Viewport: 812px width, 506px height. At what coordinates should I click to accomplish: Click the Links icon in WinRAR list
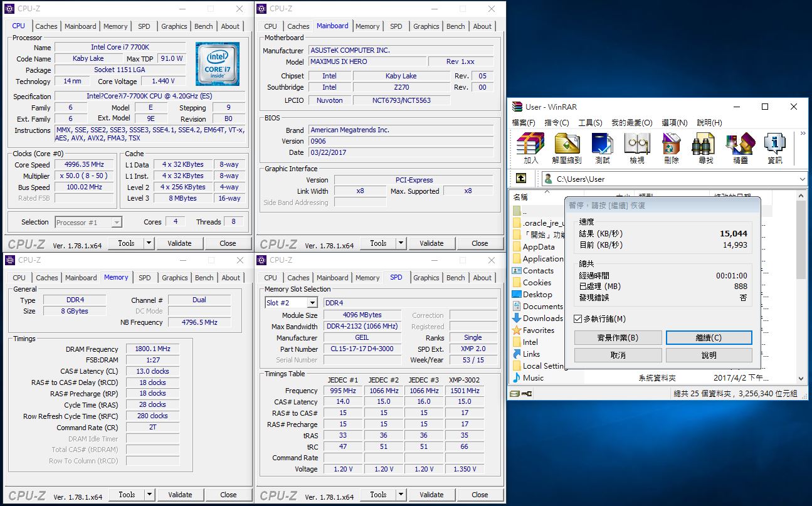pos(517,354)
